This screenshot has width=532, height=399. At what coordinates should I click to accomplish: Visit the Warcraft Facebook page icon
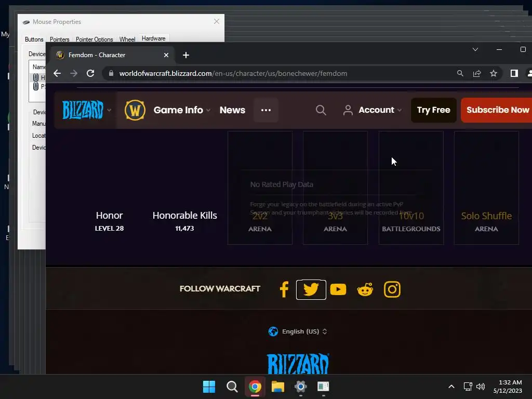pyautogui.click(x=284, y=289)
